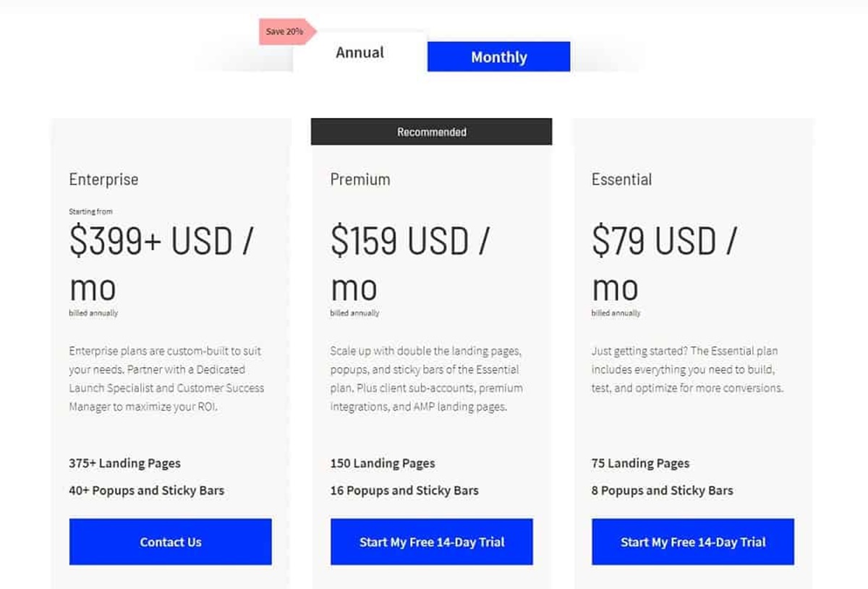Click 16 Popups and Sticky Bars text
The image size is (868, 589).
pyautogui.click(x=404, y=491)
